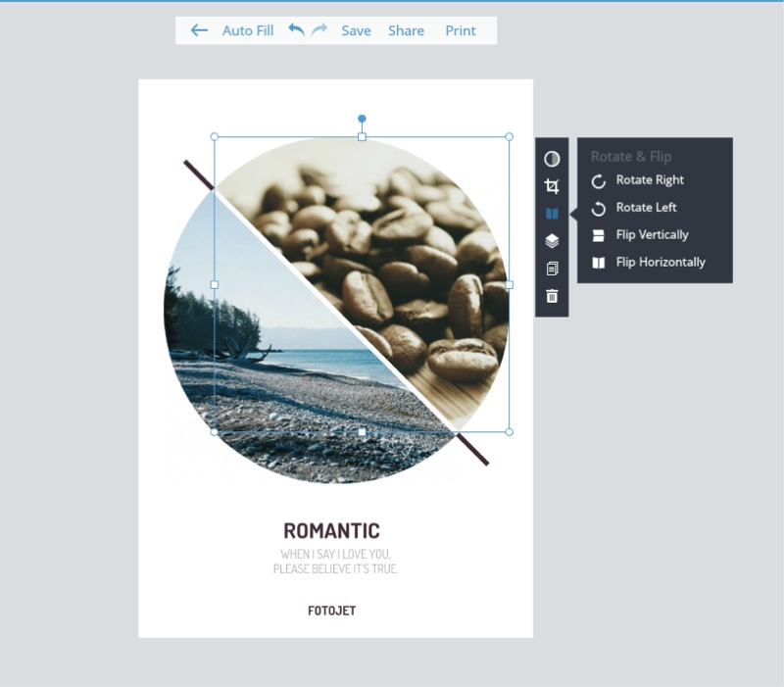The height and width of the screenshot is (687, 784).
Task: Click the Auto Fill button
Action: pyautogui.click(x=248, y=30)
